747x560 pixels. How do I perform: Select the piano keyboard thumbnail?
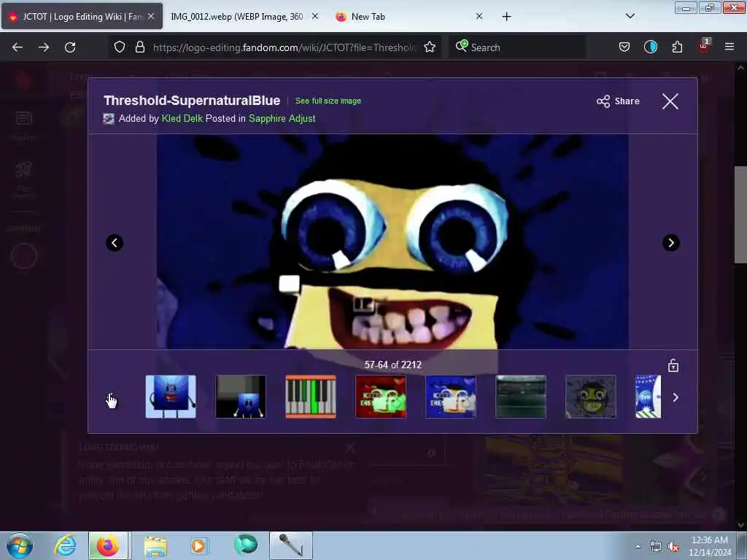point(311,397)
